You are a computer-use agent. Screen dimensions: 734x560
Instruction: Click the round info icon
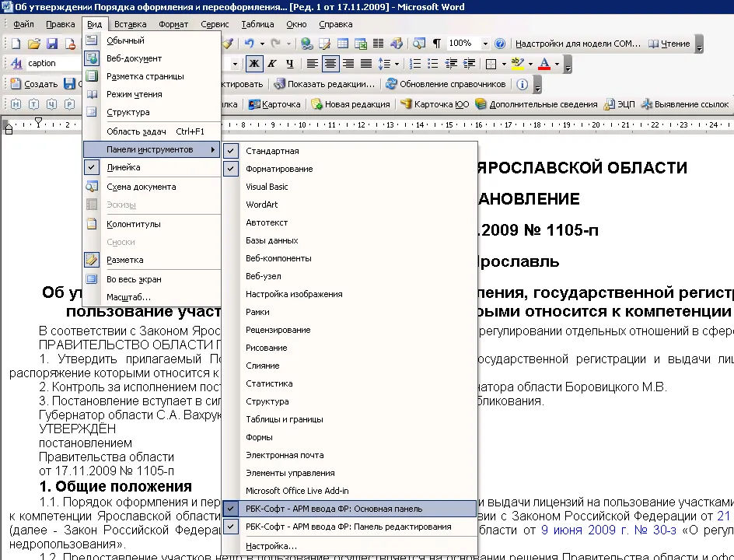pos(522,84)
